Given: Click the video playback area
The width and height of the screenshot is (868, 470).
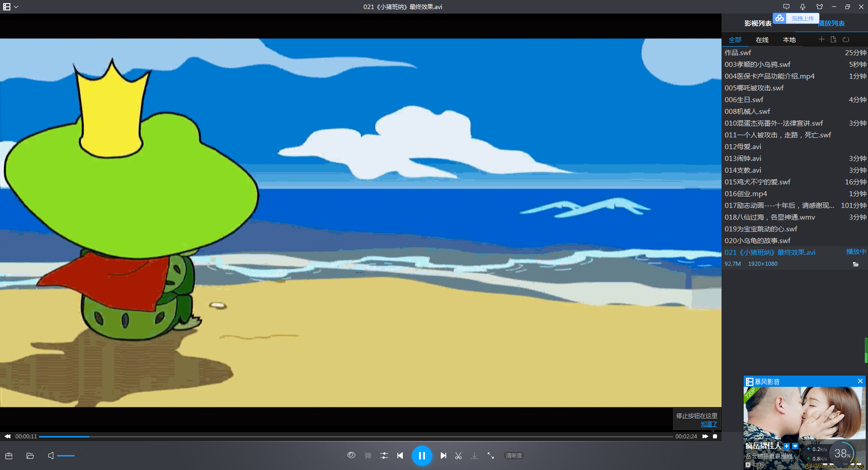Looking at the screenshot, I should pyautogui.click(x=360, y=223).
